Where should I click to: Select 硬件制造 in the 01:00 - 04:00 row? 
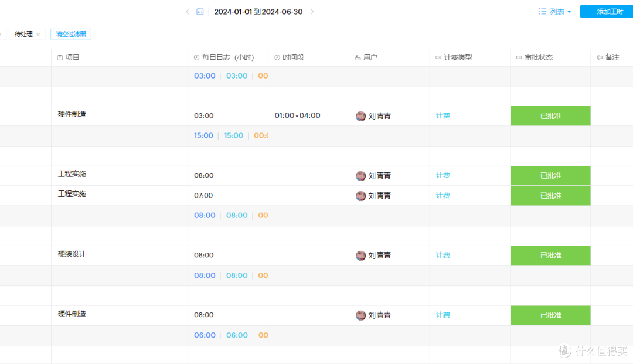pos(72,114)
